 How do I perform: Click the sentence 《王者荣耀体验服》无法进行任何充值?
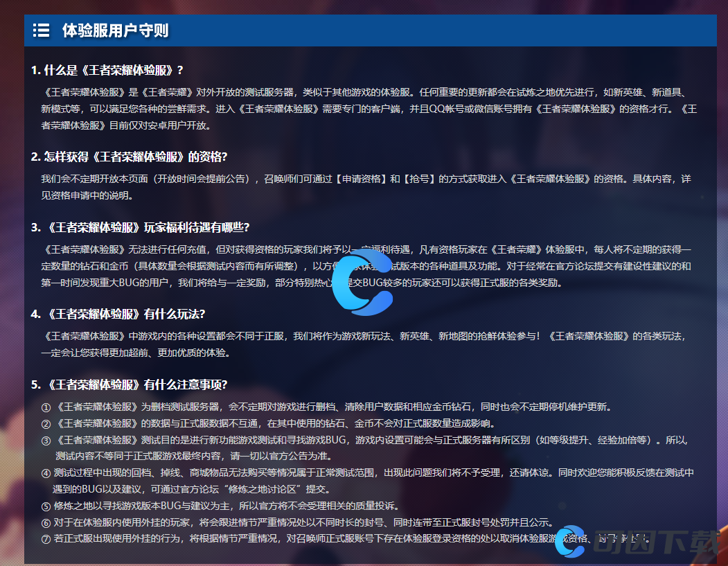[126, 249]
